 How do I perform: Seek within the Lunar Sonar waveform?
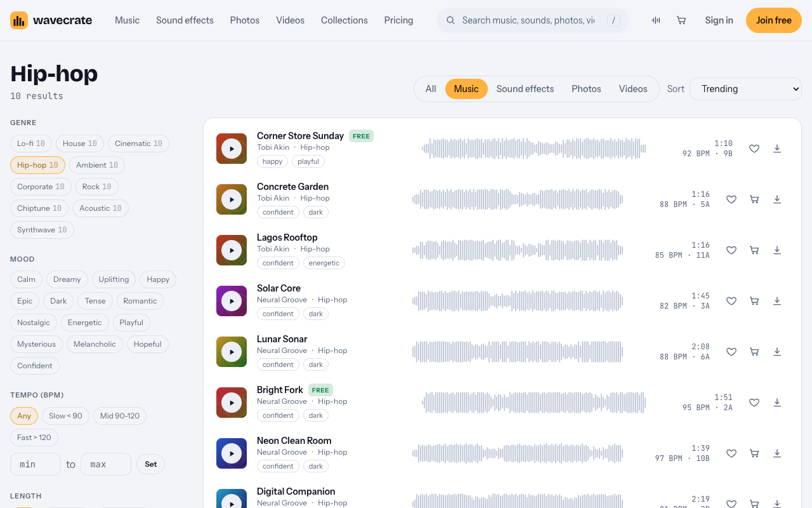pyautogui.click(x=518, y=352)
